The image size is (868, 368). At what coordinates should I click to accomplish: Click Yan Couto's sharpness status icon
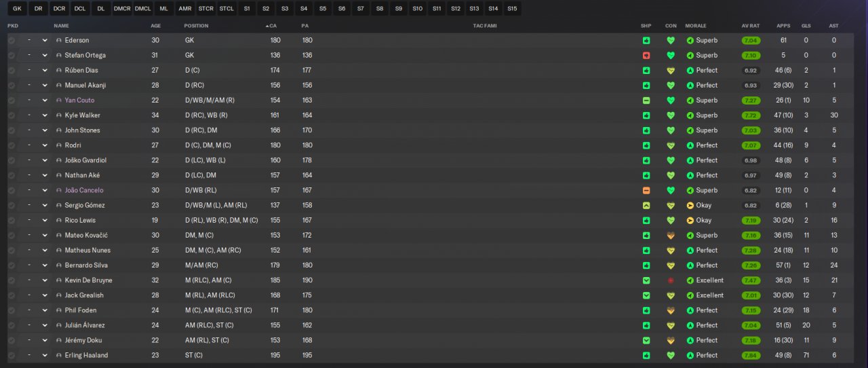[646, 100]
